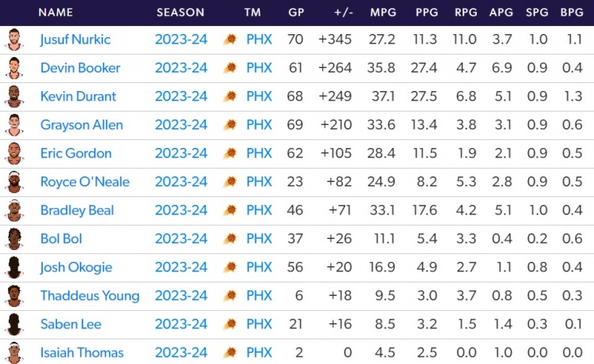The image size is (594, 364).
Task: Click Thaddeus Young's headshot thumbnail
Action: click(x=13, y=296)
